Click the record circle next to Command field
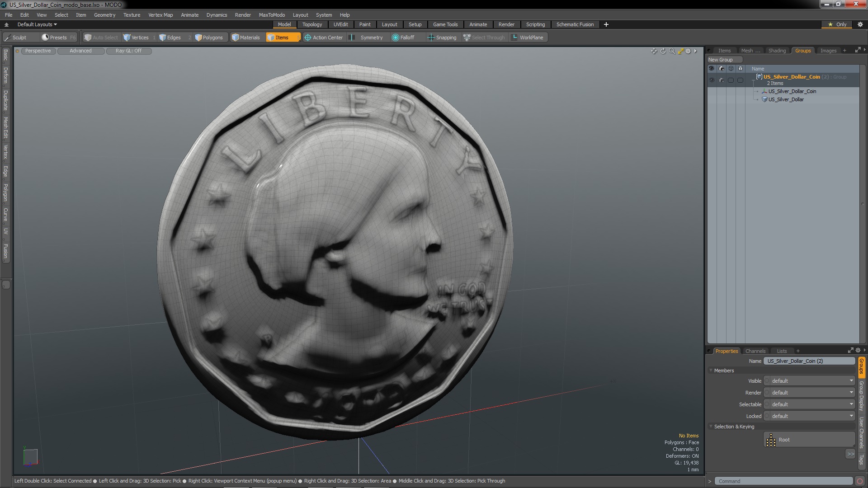 [860, 481]
